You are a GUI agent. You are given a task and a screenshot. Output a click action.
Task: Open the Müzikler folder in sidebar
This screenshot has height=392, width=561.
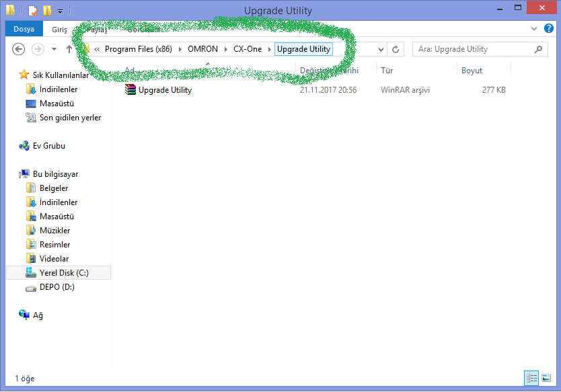[x=54, y=231]
